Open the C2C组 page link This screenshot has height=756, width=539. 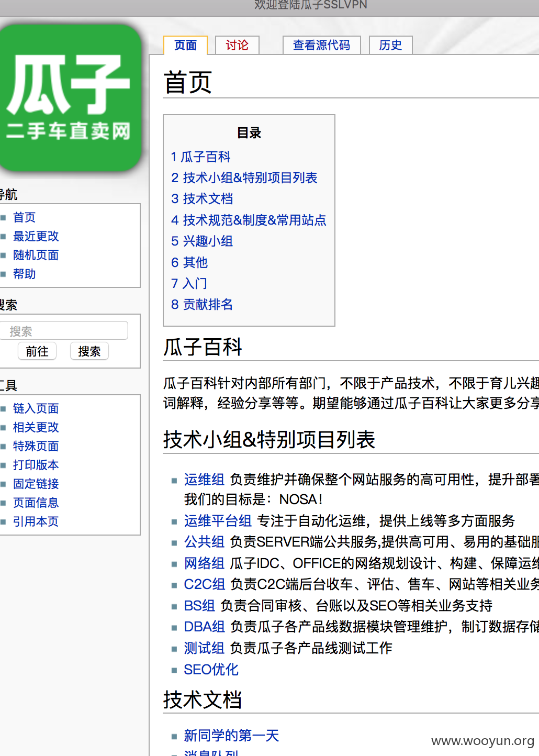point(205,584)
